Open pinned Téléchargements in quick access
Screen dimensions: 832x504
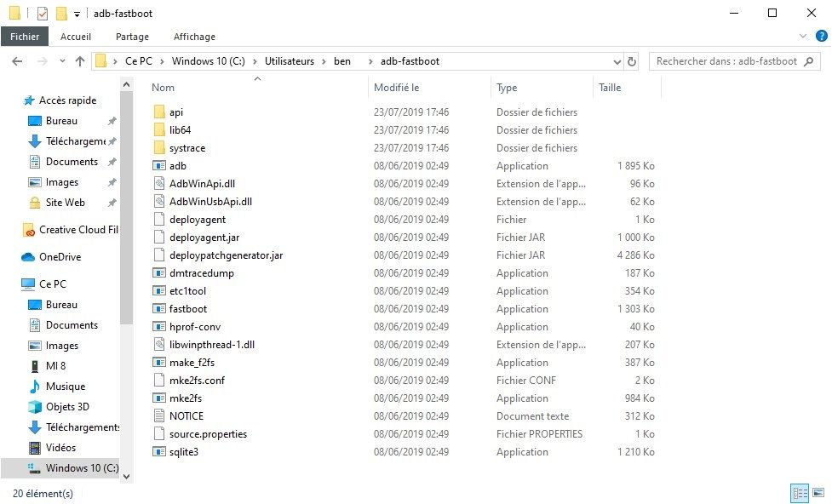75,141
